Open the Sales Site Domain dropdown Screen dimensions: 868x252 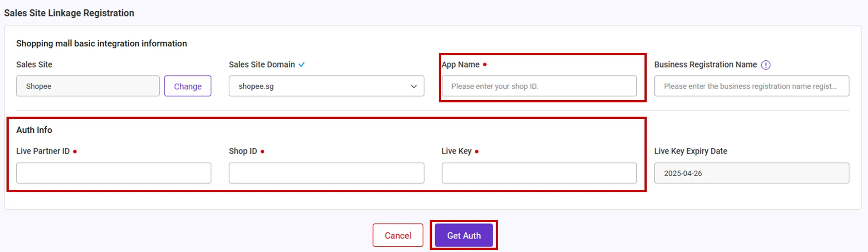[325, 86]
